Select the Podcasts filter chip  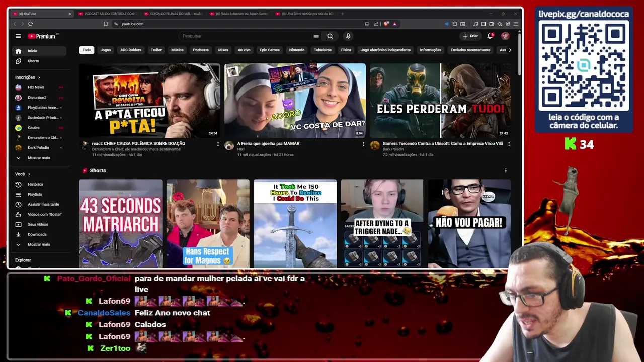click(201, 50)
